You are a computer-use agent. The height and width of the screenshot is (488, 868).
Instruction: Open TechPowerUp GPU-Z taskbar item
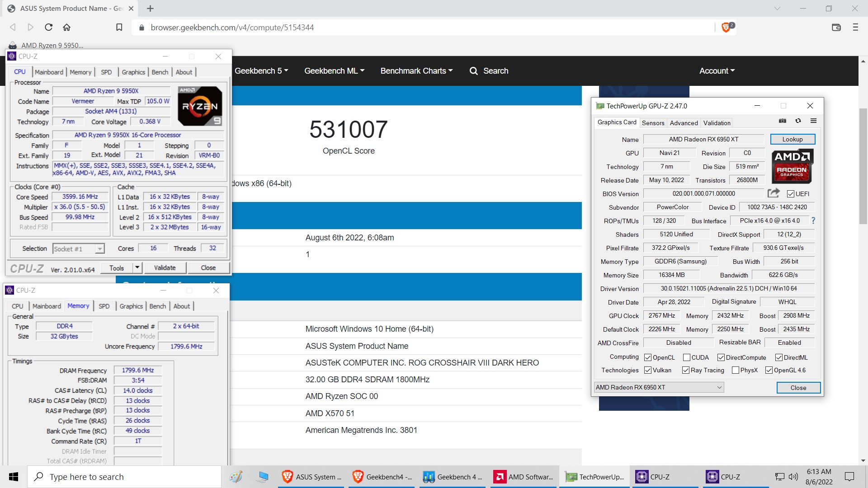tap(595, 477)
